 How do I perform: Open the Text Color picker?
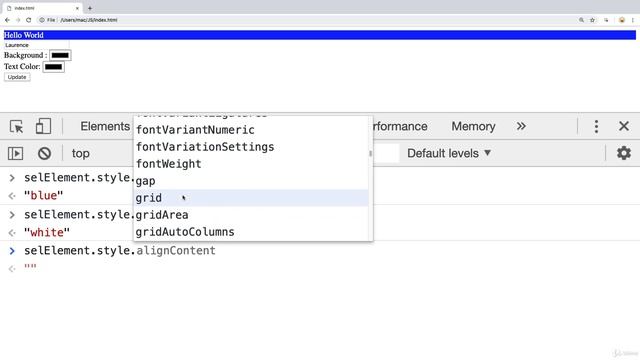(x=53, y=67)
